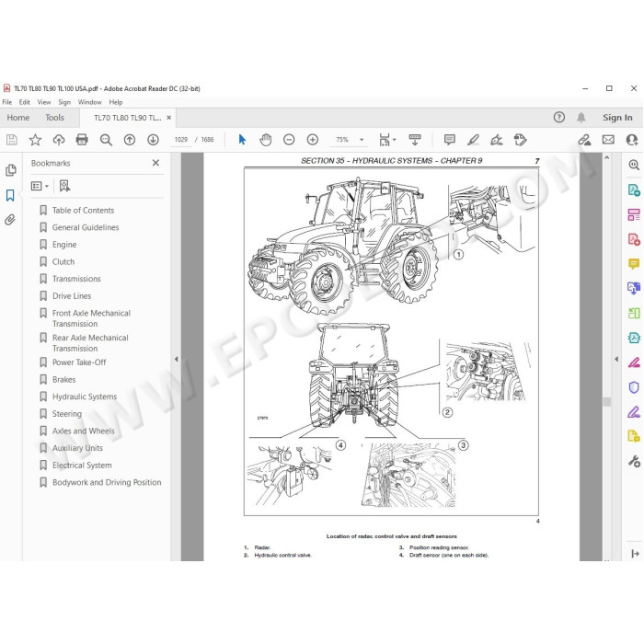Click the vertical scrollbar thumb

coord(607,402)
